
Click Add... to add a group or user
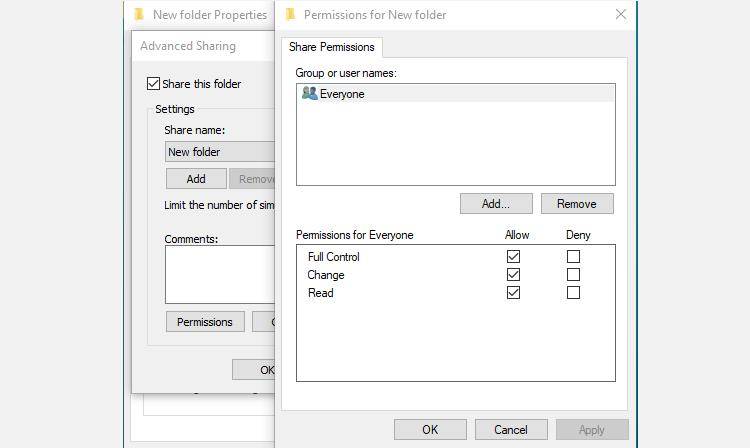point(495,204)
